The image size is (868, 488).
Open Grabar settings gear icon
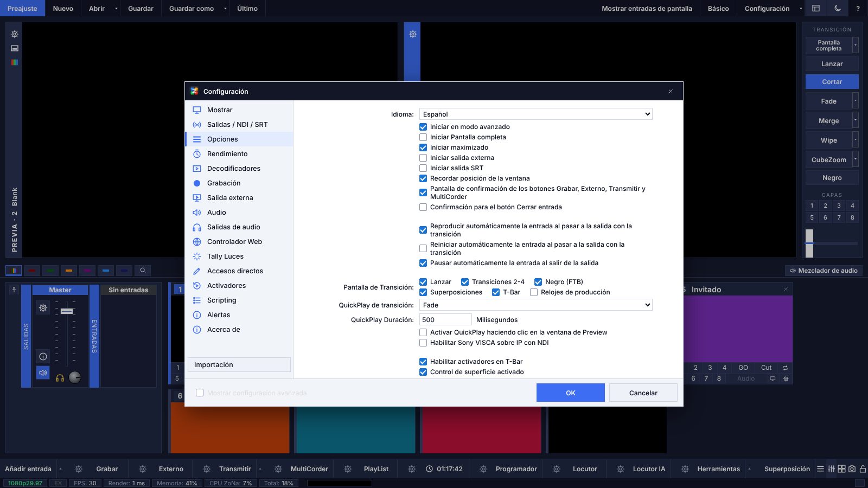point(79,469)
